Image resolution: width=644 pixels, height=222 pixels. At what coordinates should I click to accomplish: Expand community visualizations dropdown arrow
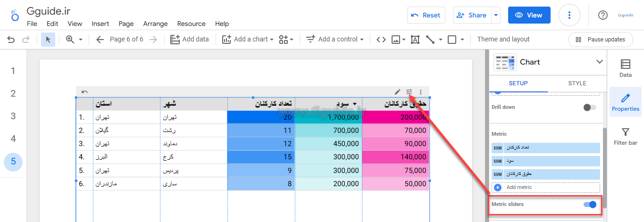click(x=292, y=40)
